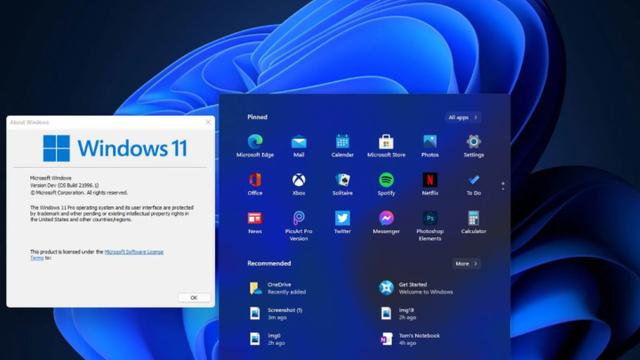Launch PicsArt Pro Version
The height and width of the screenshot is (360, 640).
[299, 226]
